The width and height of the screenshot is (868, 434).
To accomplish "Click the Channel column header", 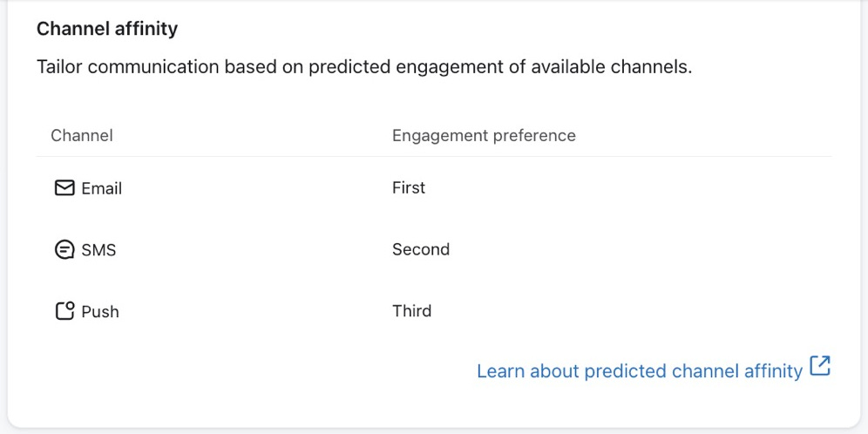I will 82,136.
